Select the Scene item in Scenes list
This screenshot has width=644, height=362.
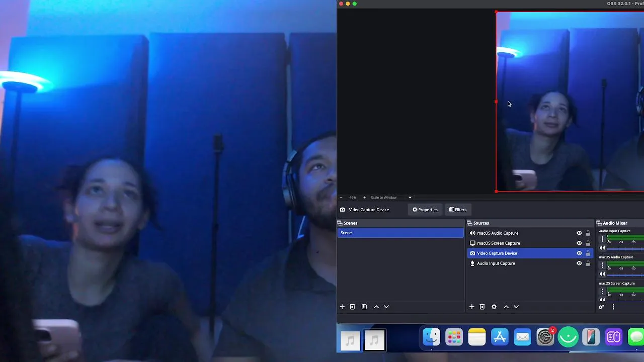tap(400, 233)
